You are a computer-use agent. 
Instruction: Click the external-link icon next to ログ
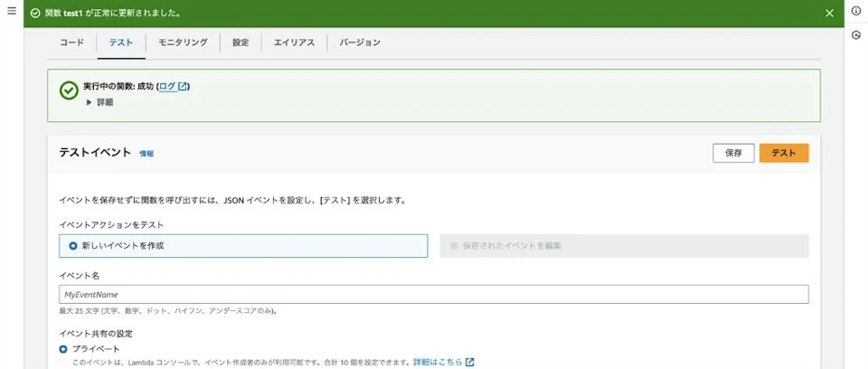pyautogui.click(x=183, y=87)
